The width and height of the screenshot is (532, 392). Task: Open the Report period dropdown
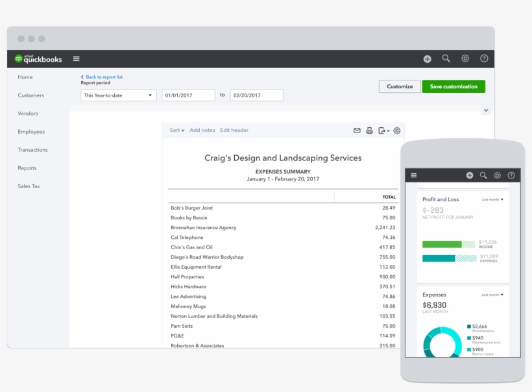point(118,95)
